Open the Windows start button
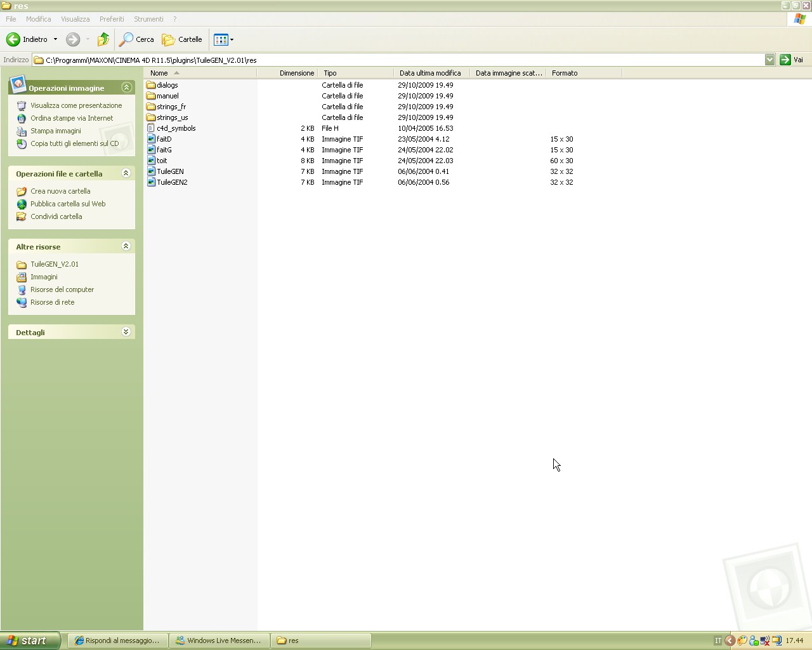Image resolution: width=812 pixels, height=650 pixels. 30,640
